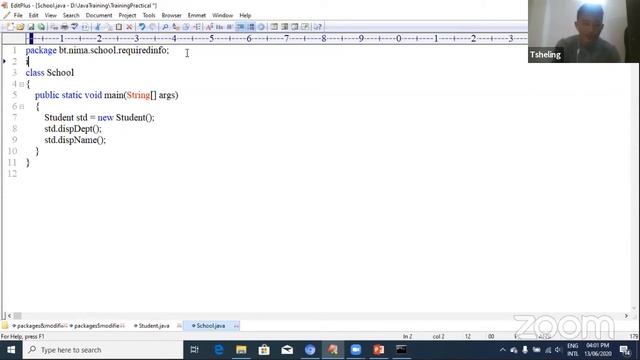This screenshot has width=640, height=360.
Task: Click the Windows Start button
Action: pyautogui.click(x=11, y=350)
